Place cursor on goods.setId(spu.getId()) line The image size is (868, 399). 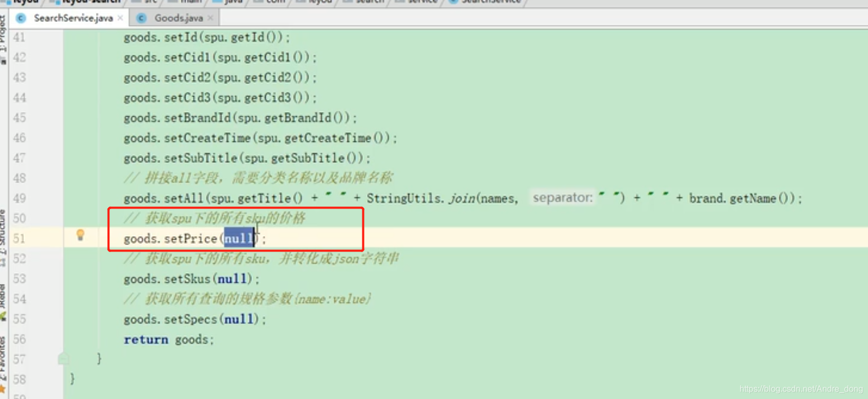tap(207, 38)
